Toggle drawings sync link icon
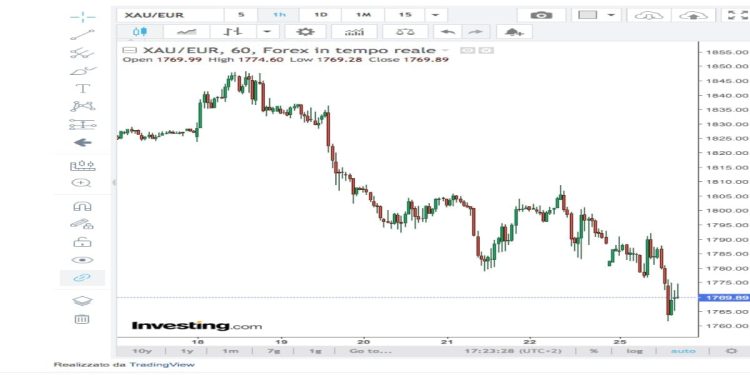The image size is (750, 375). [82, 277]
